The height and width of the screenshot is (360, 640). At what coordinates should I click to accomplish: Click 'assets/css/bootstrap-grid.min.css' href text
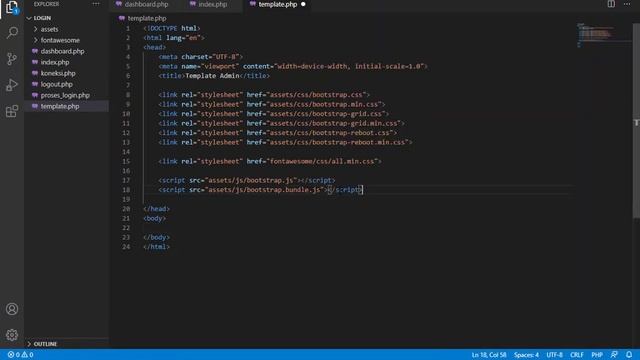pyautogui.click(x=333, y=123)
